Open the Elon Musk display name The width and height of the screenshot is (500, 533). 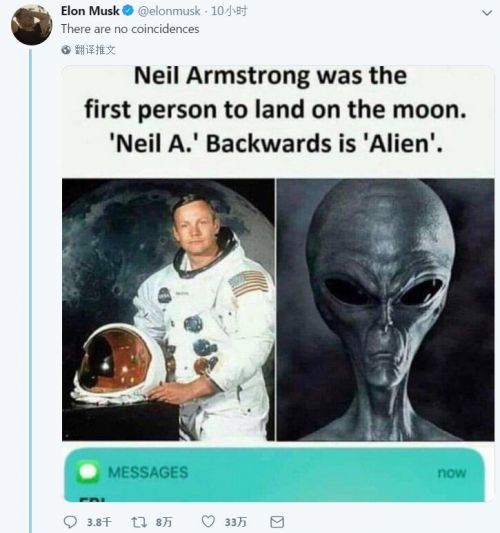coord(90,11)
